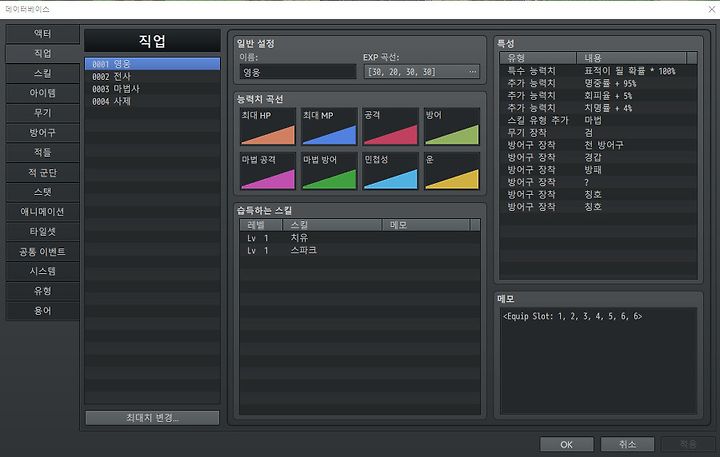This screenshot has height=457, width=720.
Task: Open the 아이템 tab
Action: tap(42, 93)
